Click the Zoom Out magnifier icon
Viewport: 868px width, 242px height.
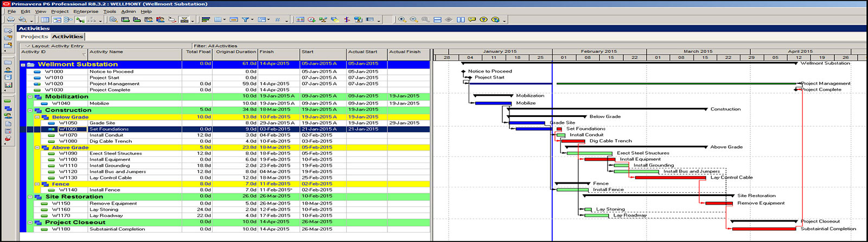413,19
